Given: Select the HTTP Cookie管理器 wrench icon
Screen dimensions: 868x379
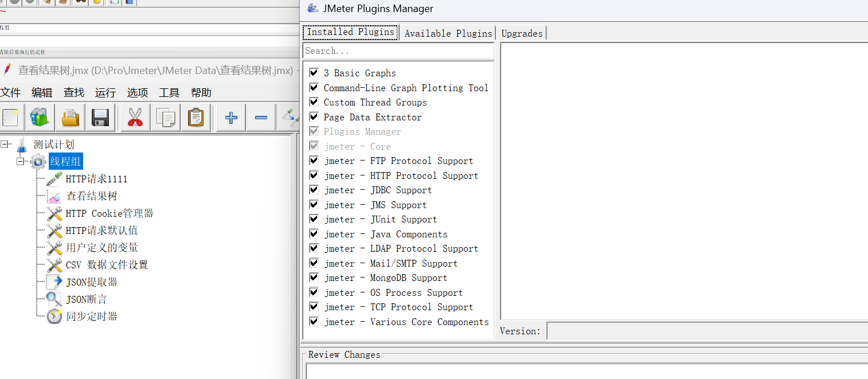Looking at the screenshot, I should [54, 213].
